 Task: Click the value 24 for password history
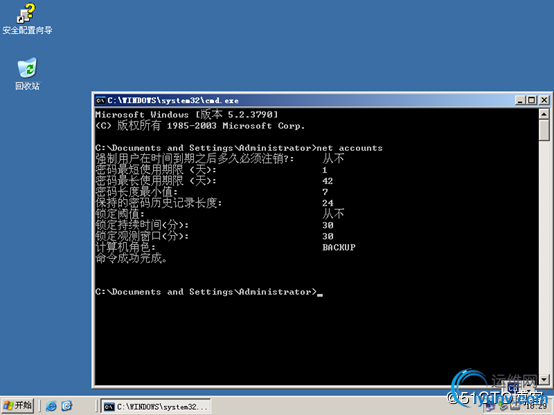pos(328,203)
